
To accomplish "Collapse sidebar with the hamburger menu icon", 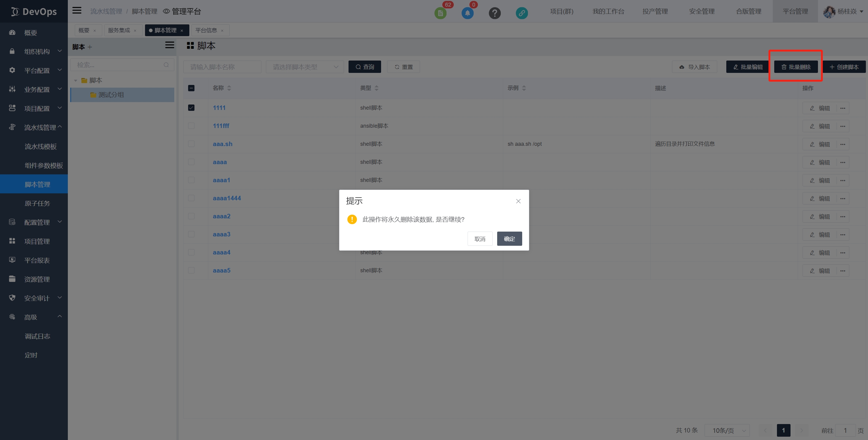I will (77, 11).
